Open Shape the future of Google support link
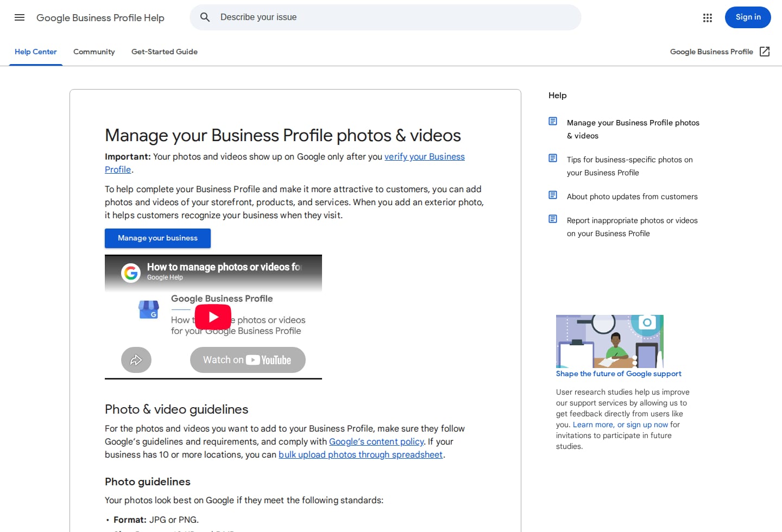This screenshot has width=782, height=532. 619,374
